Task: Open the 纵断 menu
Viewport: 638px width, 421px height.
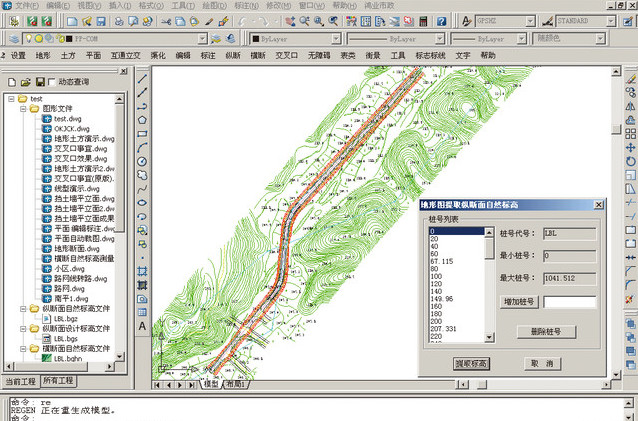Action: coord(233,55)
